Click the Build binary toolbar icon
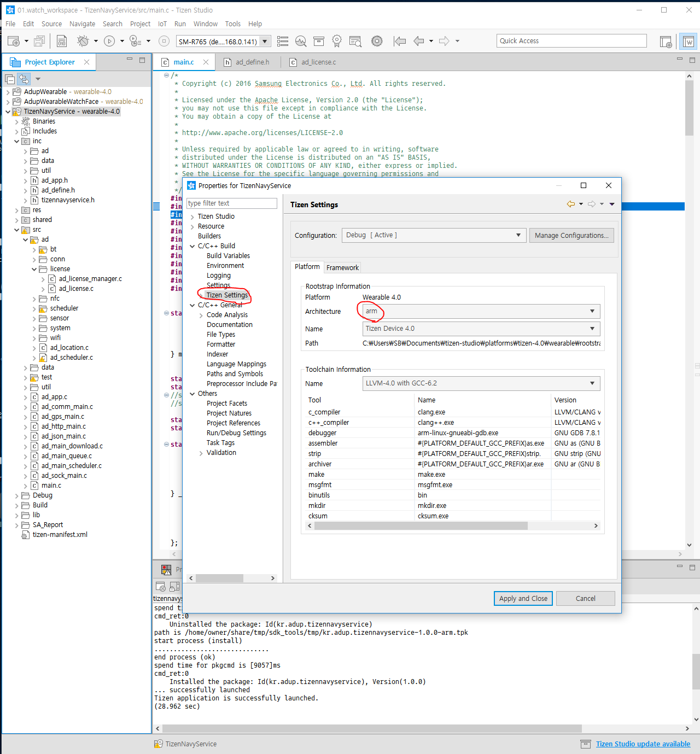 62,41
